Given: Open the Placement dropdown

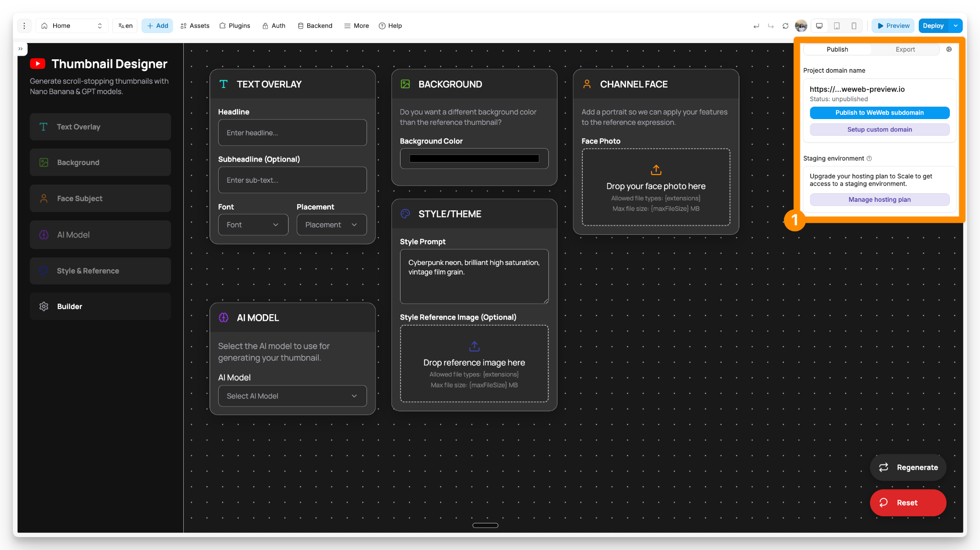Looking at the screenshot, I should tap(331, 225).
